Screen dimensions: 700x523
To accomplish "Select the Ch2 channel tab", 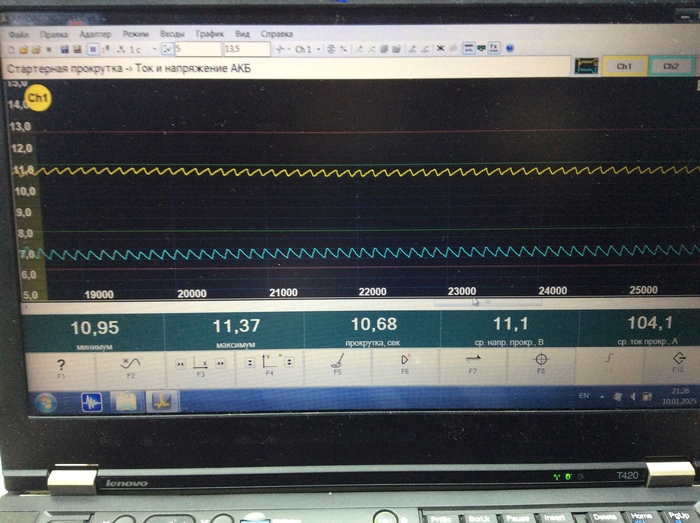I will coord(671,66).
